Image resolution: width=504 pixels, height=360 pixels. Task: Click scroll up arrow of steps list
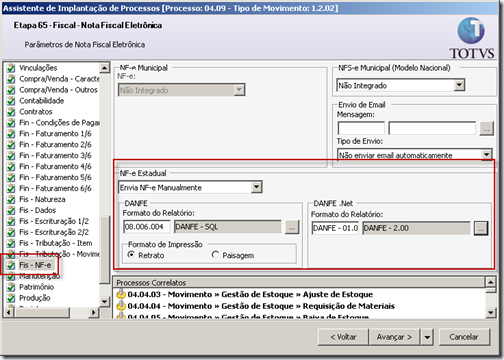(x=105, y=68)
